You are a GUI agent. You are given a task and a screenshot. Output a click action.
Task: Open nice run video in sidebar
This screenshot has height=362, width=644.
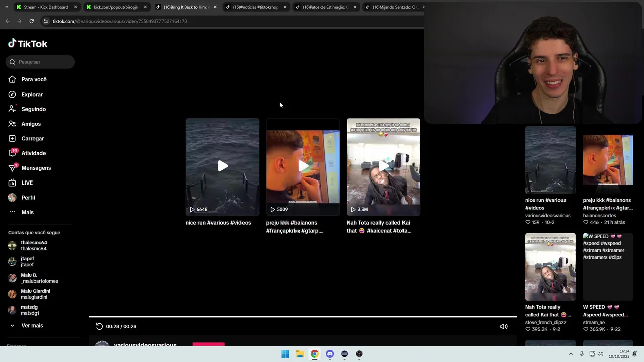point(550,159)
